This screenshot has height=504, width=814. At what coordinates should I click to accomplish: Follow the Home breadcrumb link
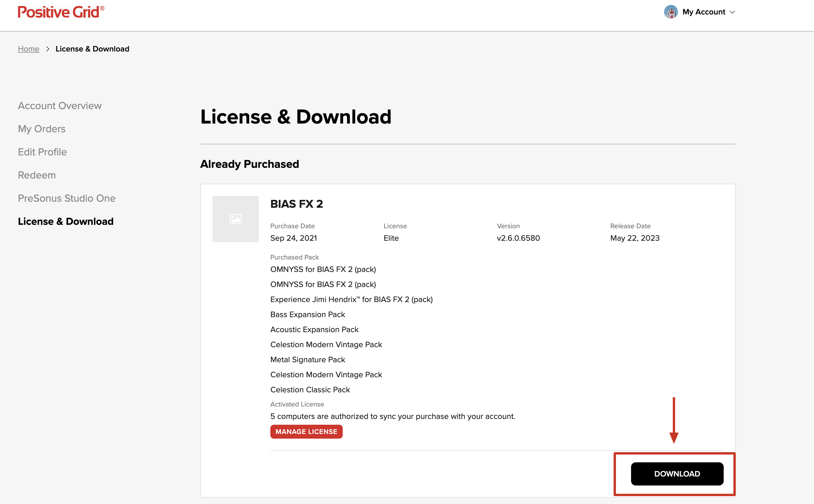pos(29,49)
